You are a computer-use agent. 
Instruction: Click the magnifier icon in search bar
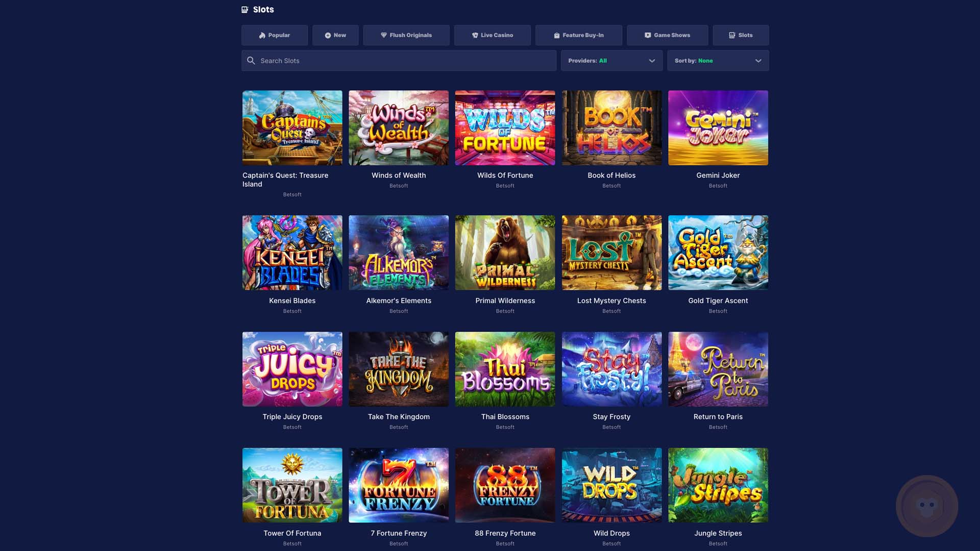tap(251, 61)
